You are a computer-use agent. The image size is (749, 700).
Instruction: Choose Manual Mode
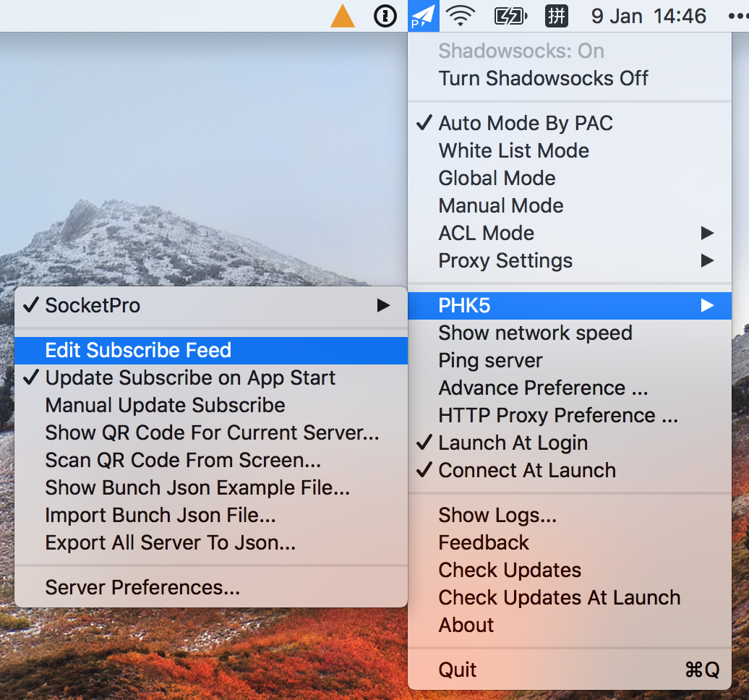click(570, 206)
